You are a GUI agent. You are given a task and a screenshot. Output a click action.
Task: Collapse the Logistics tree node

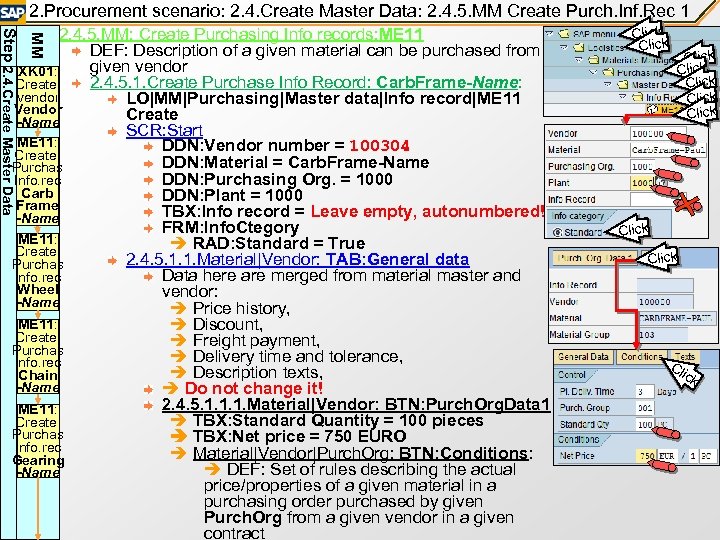click(x=564, y=47)
